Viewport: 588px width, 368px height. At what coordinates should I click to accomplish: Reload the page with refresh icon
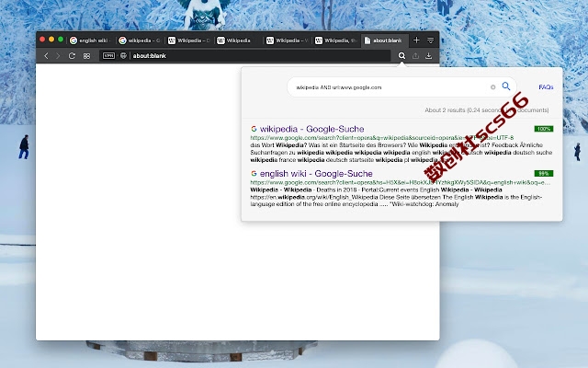[72, 56]
